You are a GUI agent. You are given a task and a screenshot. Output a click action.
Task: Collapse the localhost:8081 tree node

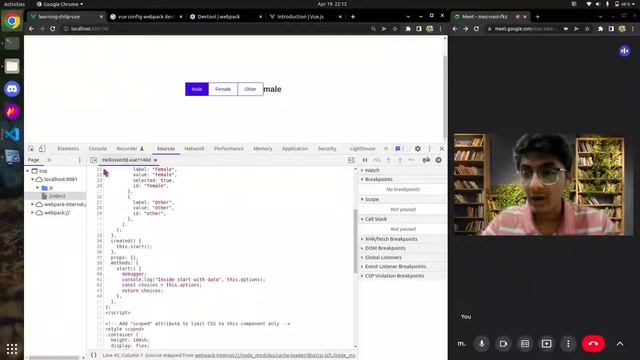tap(33, 179)
